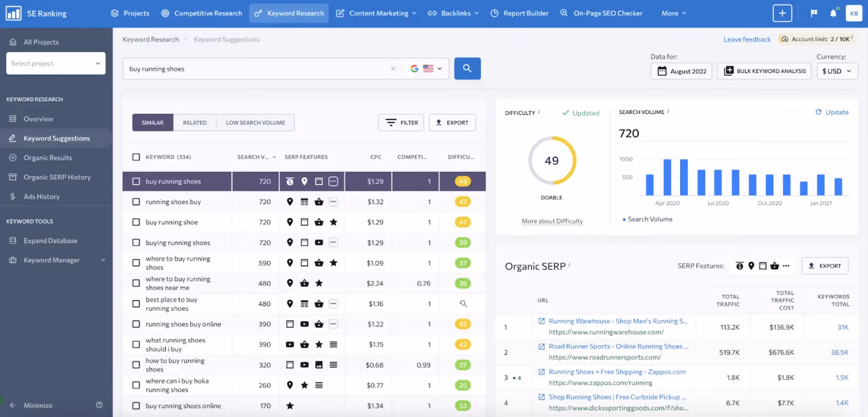This screenshot has height=417, width=868.
Task: Click the more dots icon in 'running shoes buy online' row
Action: 333,324
